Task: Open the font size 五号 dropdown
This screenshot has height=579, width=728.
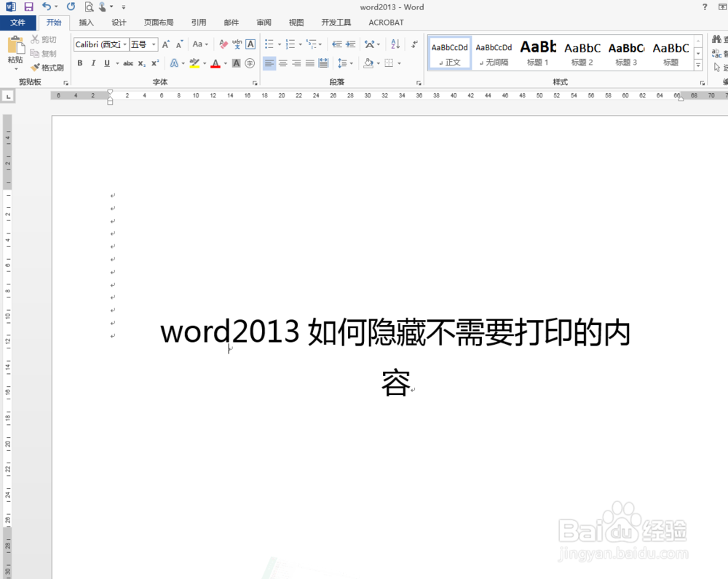Action: tap(154, 44)
